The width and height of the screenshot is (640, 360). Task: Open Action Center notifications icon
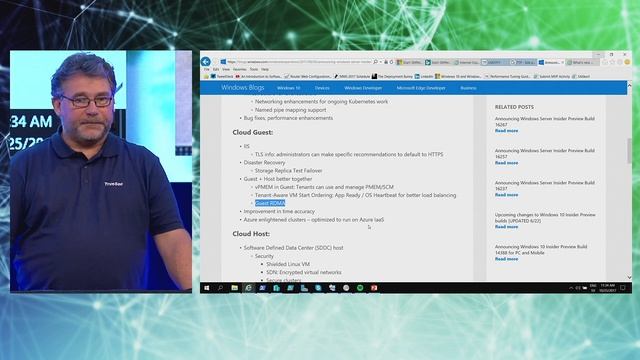click(x=623, y=288)
